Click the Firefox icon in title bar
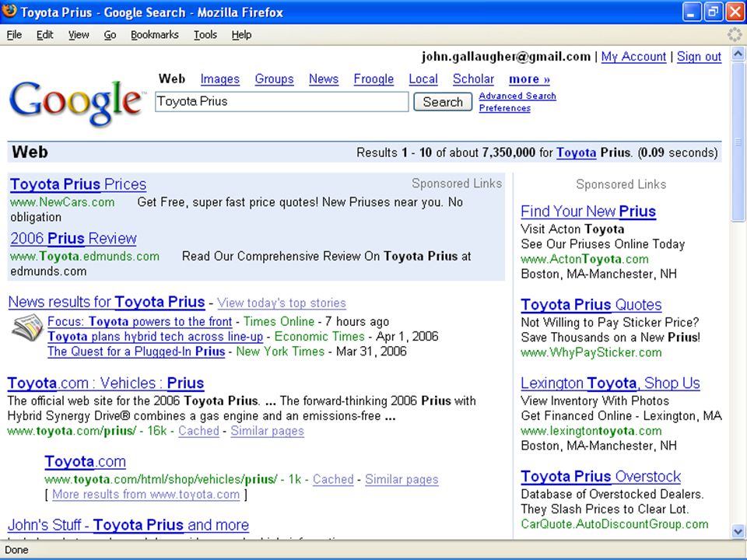This screenshot has width=747, height=560. coord(9,11)
